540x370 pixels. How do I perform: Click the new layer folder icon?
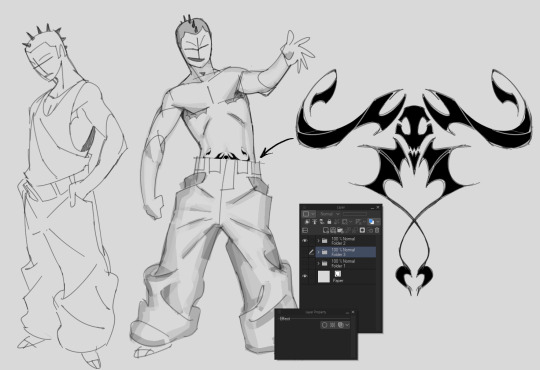click(340, 230)
